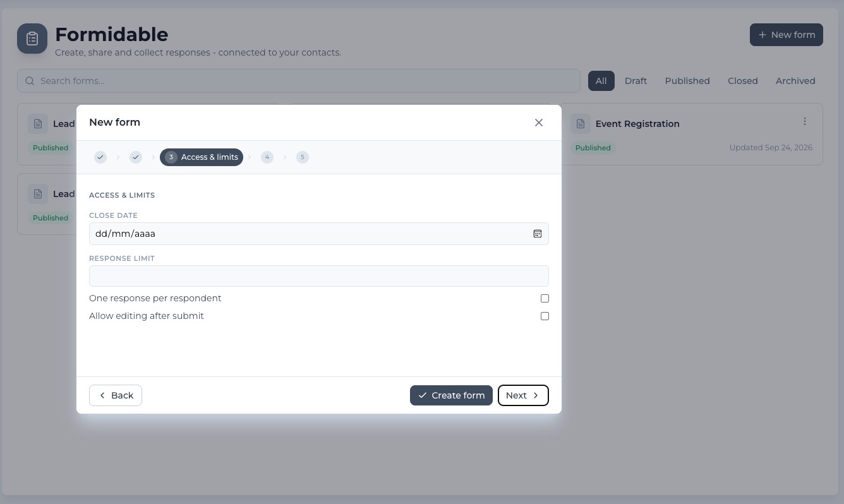The height and width of the screenshot is (504, 844).
Task: Click the New form button
Action: [x=787, y=35]
